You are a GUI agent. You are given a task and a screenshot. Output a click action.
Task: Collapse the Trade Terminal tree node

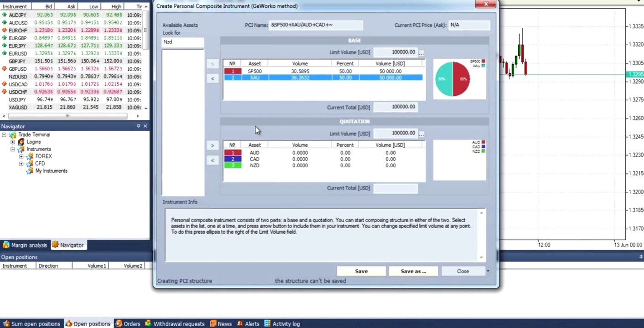pos(4,135)
